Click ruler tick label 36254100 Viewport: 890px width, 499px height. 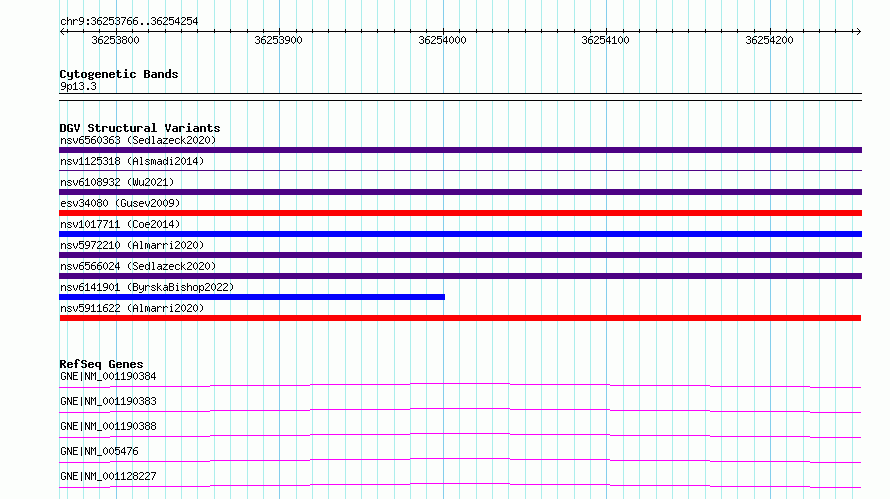coord(605,40)
